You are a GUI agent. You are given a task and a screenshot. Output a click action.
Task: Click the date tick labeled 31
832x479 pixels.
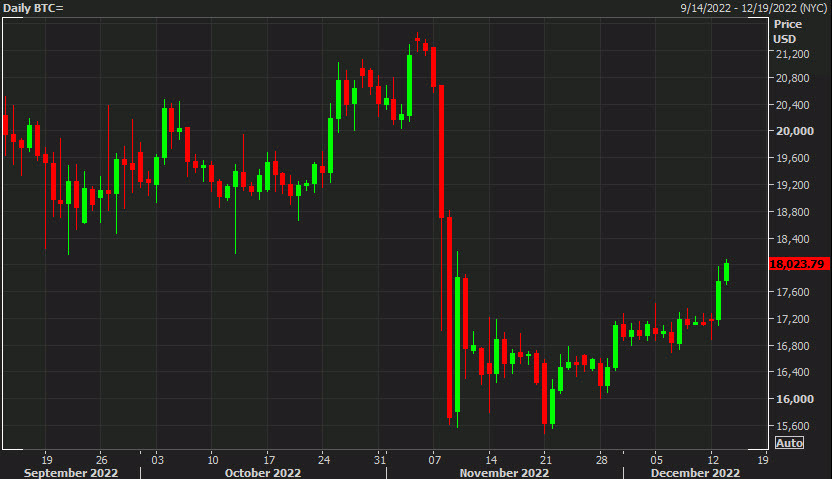click(379, 460)
